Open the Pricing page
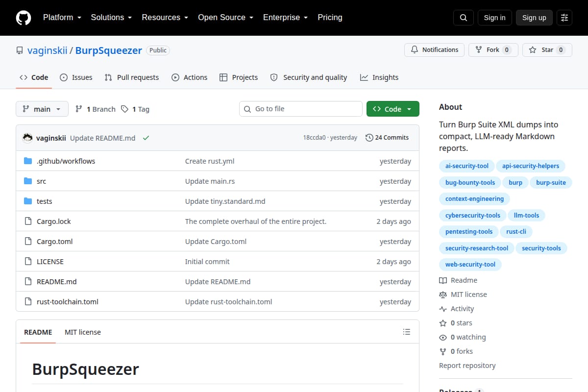 tap(330, 17)
